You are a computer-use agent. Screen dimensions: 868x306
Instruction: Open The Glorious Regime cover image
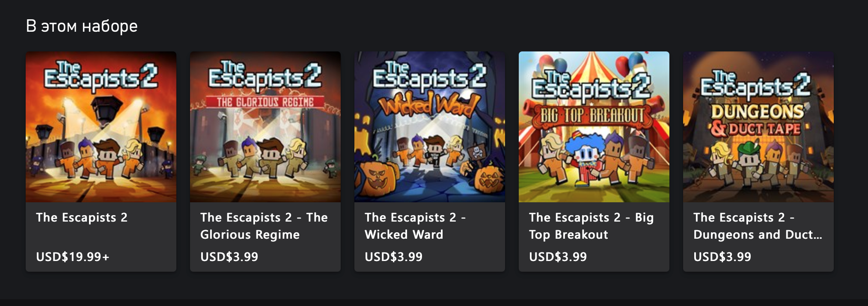tap(265, 127)
